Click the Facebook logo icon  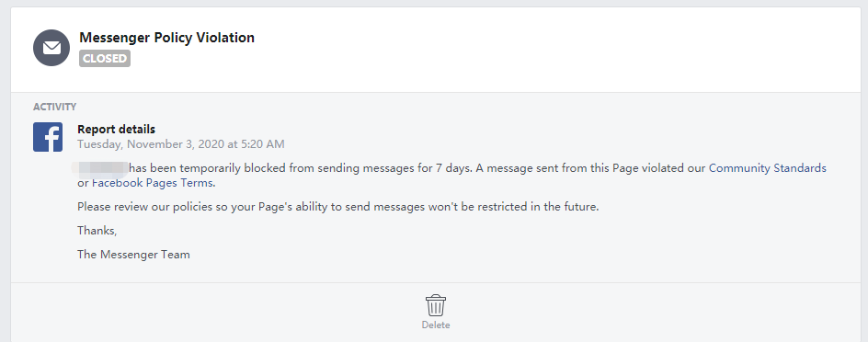[x=48, y=137]
